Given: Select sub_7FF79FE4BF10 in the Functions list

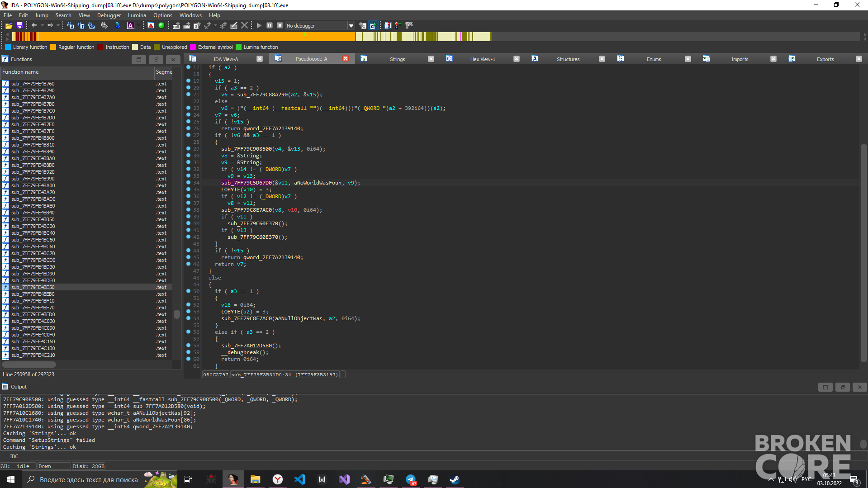Looking at the screenshot, I should [x=33, y=301].
